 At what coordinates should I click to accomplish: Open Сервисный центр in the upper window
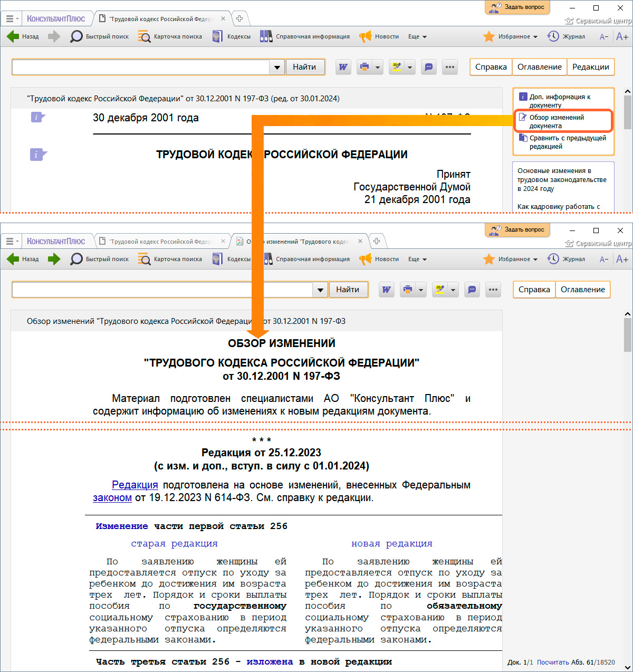click(598, 21)
